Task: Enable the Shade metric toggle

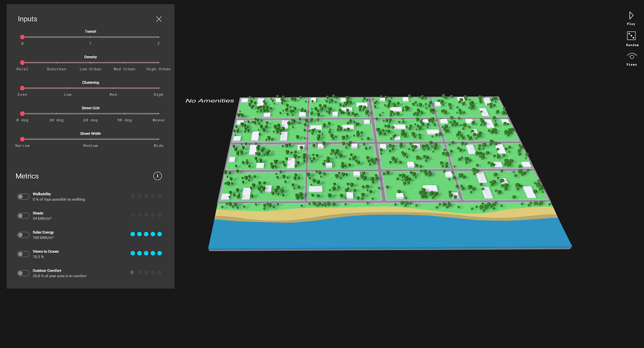Action: 23,216
